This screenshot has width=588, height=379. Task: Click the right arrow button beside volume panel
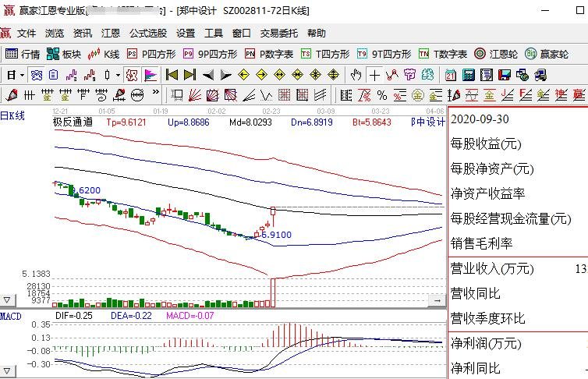437,300
